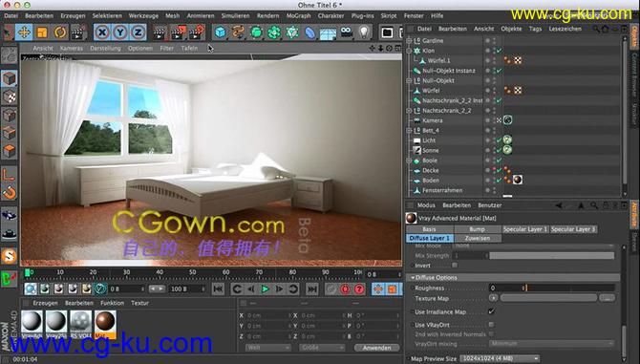This screenshot has height=364, width=640.
Task: Expand the Gardine object tree node
Action: 410,41
